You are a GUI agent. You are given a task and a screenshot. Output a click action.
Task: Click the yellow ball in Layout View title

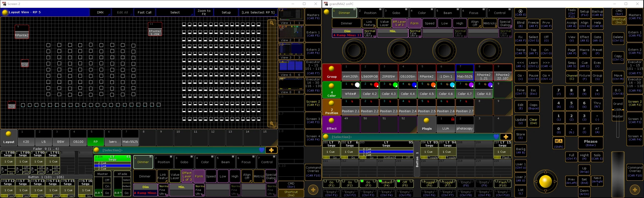(x=5, y=12)
